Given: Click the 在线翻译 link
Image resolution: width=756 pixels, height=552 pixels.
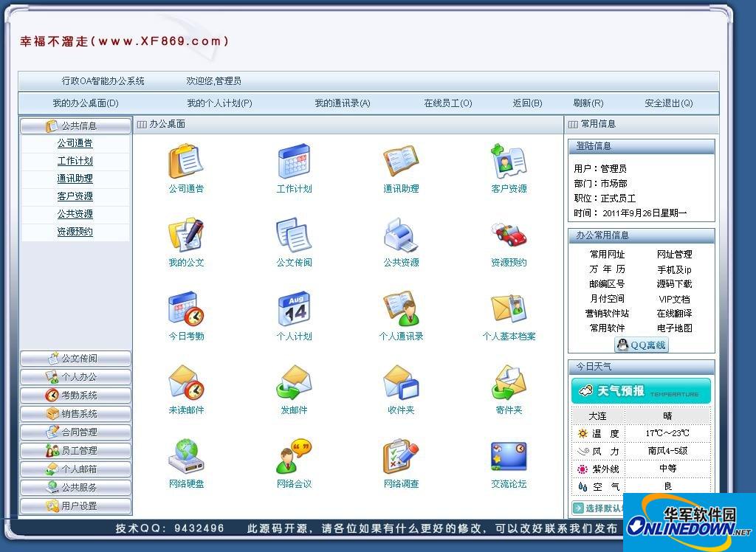Looking at the screenshot, I should [674, 314].
